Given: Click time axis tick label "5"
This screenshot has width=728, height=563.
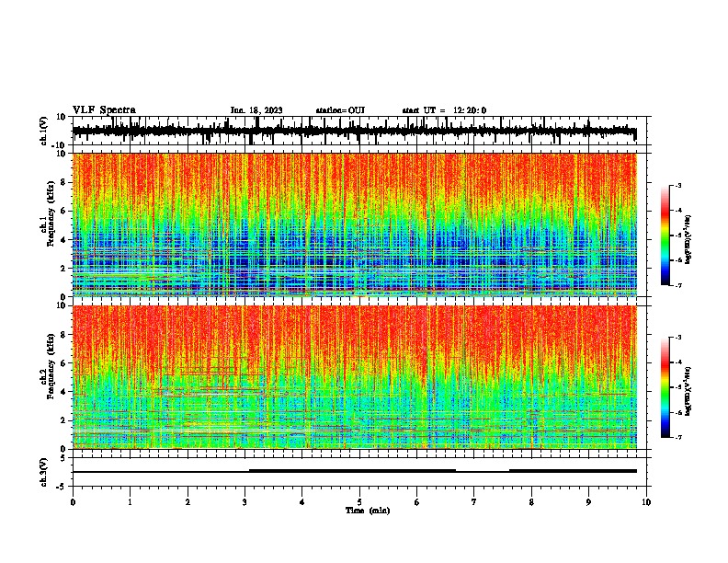Looking at the screenshot, I should pyautogui.click(x=359, y=502).
